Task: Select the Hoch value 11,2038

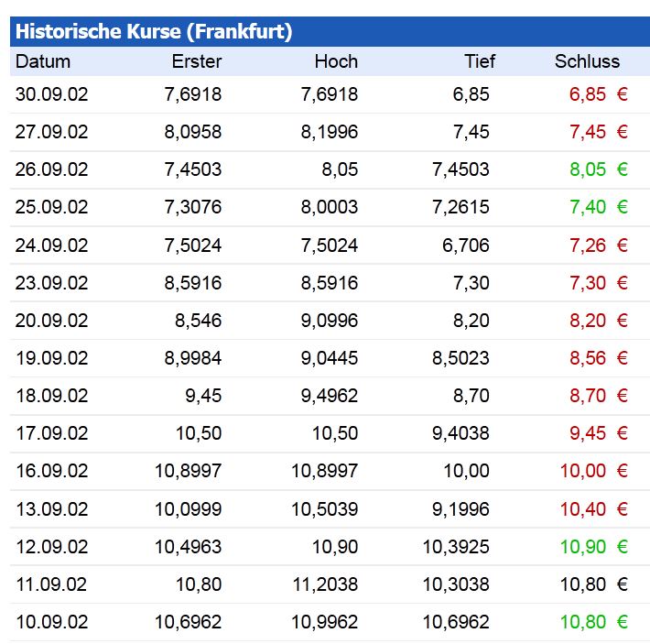Action: coord(325,584)
